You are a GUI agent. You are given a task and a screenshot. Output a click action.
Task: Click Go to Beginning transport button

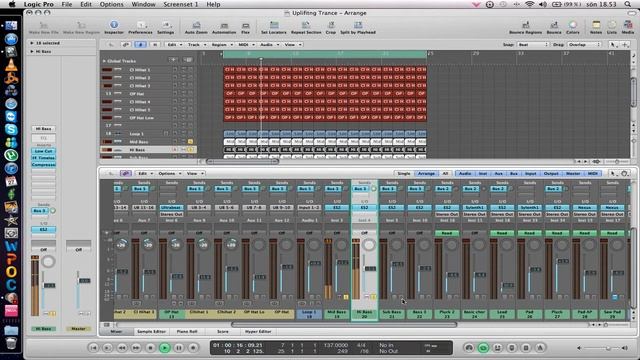coord(93,348)
